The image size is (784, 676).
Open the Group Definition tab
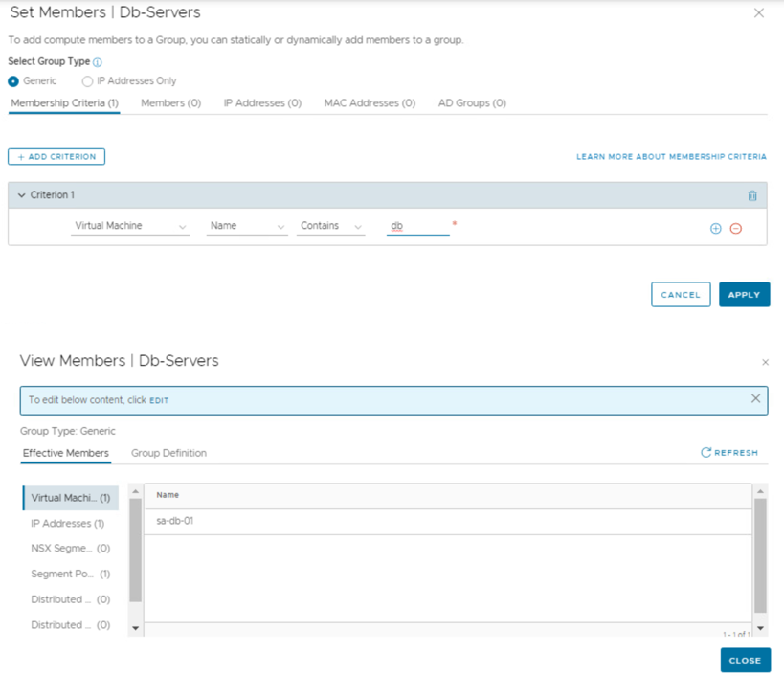coord(168,453)
